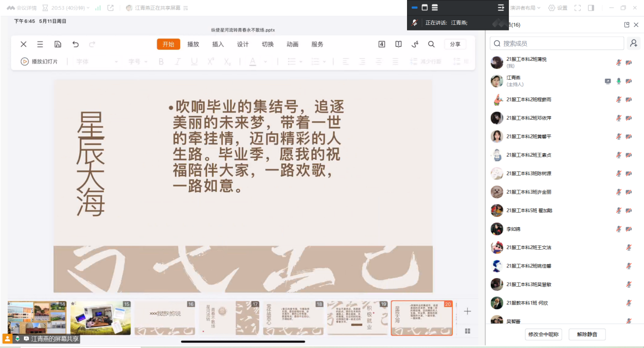Switch to the 插入 tab
Viewport: 644px width, 348px height.
click(218, 44)
